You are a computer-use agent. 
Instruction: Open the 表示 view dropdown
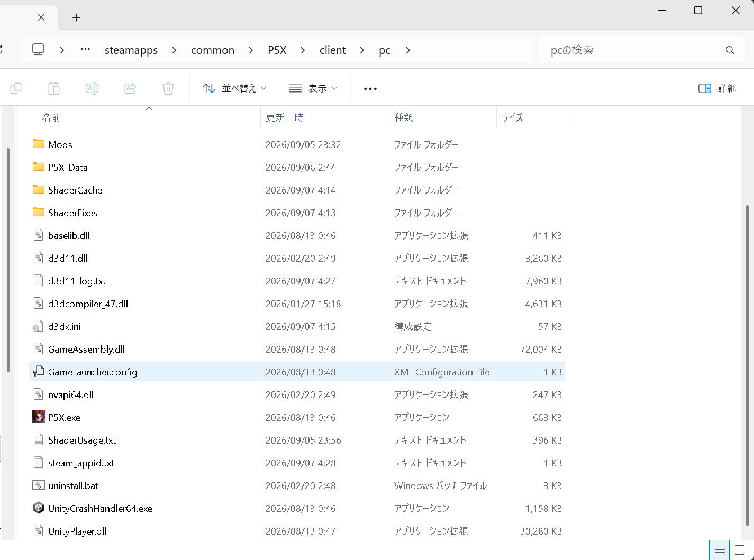[313, 88]
